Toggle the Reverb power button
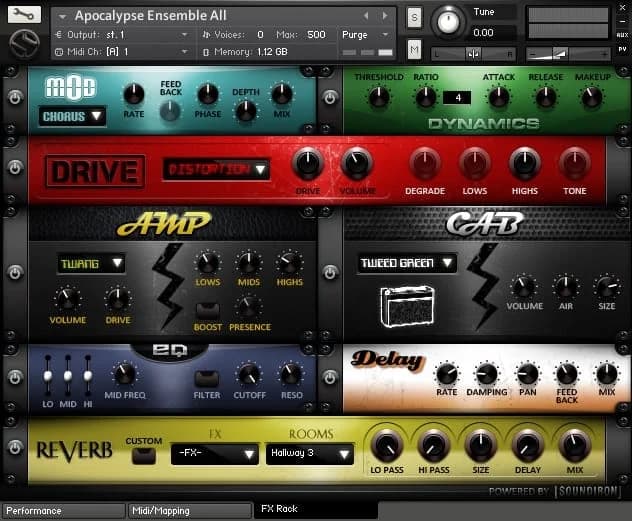This screenshot has height=521, width=632. 14,451
